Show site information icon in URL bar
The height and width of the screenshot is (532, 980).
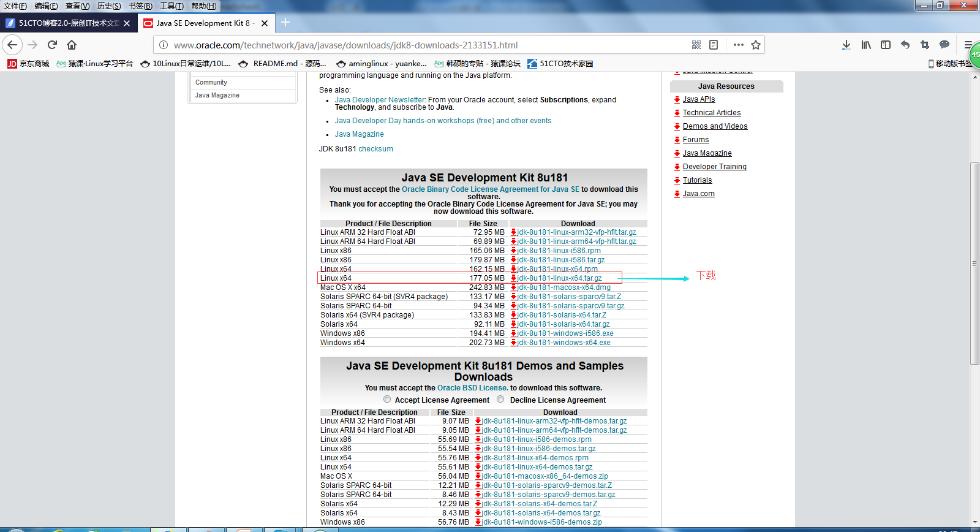coord(164,45)
